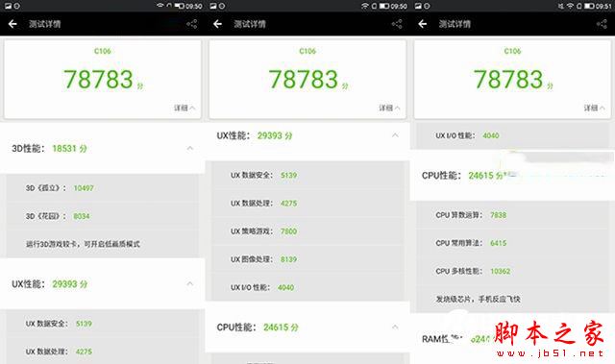Image resolution: width=615 pixels, height=364 pixels.
Task: Tap Wi-Fi icon in middle screenshot status bar
Action: tap(365, 6)
